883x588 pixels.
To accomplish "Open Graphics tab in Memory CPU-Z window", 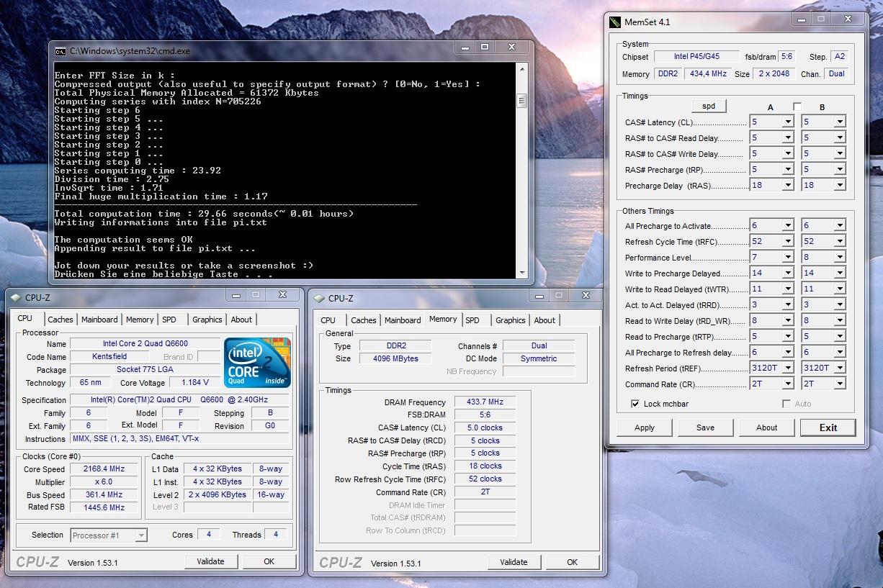I will [x=511, y=320].
